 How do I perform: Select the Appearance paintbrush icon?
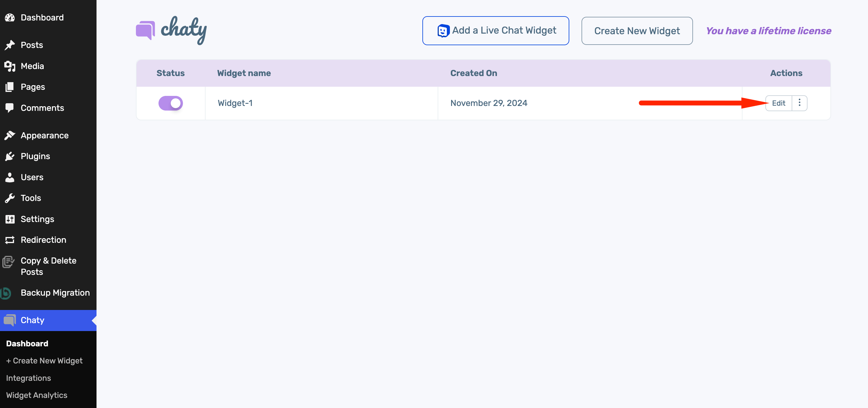point(10,135)
